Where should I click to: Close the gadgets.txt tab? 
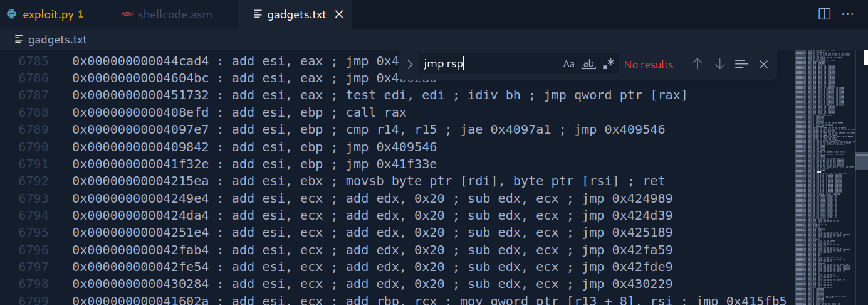[x=339, y=14]
